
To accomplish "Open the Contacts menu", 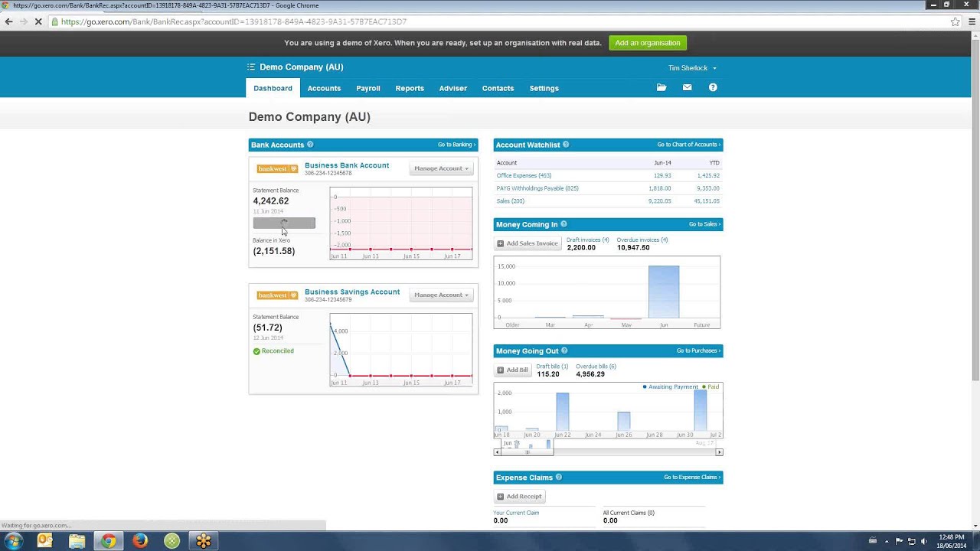I will [x=498, y=88].
